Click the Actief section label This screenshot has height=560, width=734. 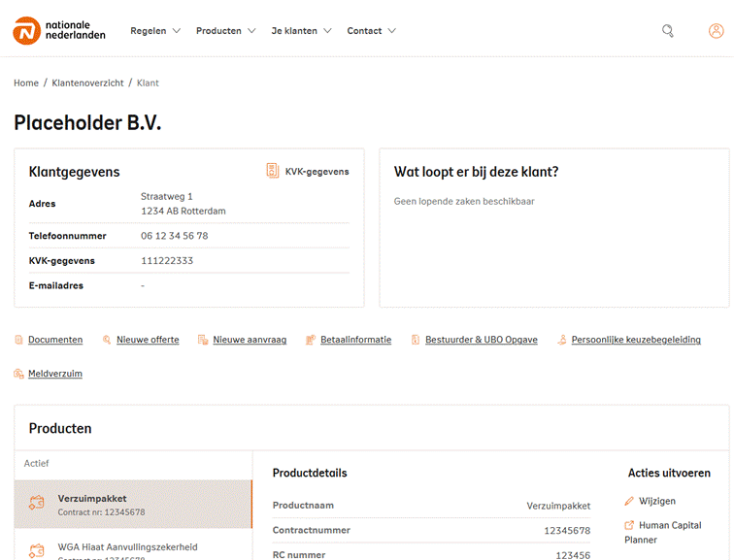(x=36, y=463)
